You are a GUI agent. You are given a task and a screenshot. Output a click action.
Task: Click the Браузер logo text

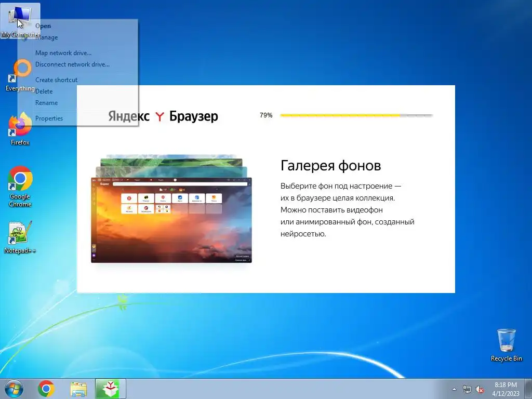(194, 116)
